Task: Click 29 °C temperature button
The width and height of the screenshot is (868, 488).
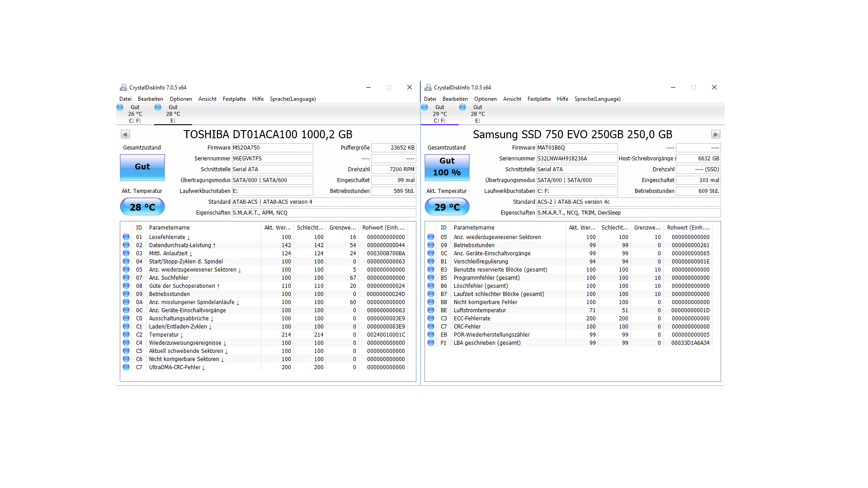Action: tap(447, 207)
